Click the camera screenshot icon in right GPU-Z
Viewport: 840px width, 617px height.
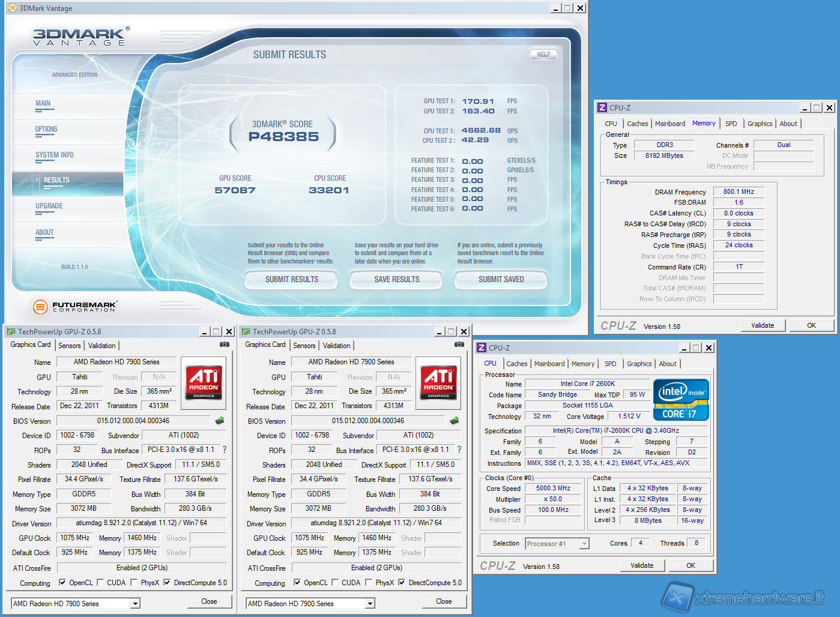tap(459, 345)
